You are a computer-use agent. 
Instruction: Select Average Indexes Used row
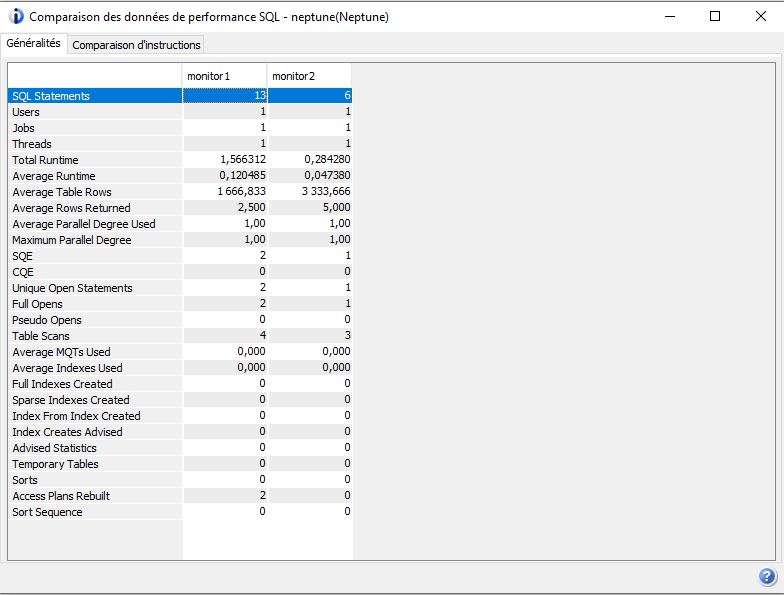tap(95, 368)
